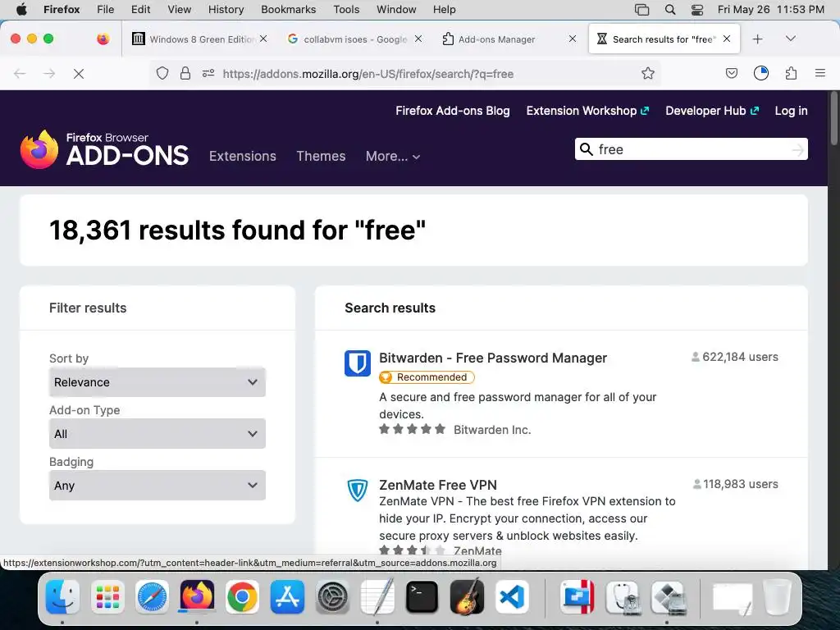This screenshot has height=630, width=840.
Task: Open System Settings from the Dock
Action: [x=332, y=597]
